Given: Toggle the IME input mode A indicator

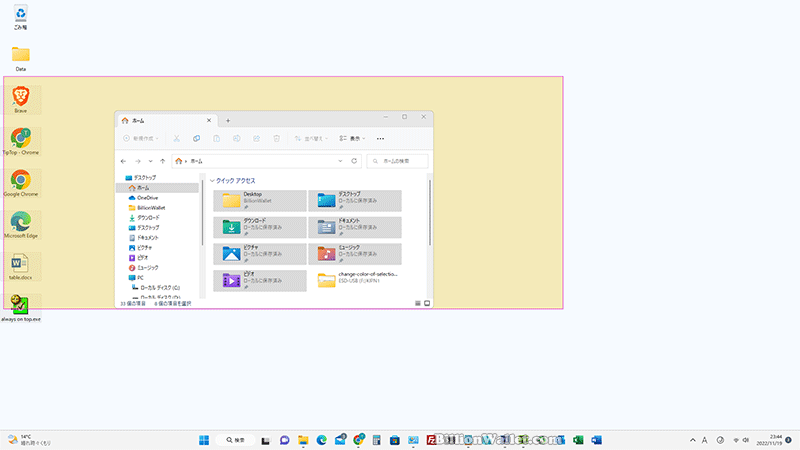Looking at the screenshot, I should click(x=705, y=440).
